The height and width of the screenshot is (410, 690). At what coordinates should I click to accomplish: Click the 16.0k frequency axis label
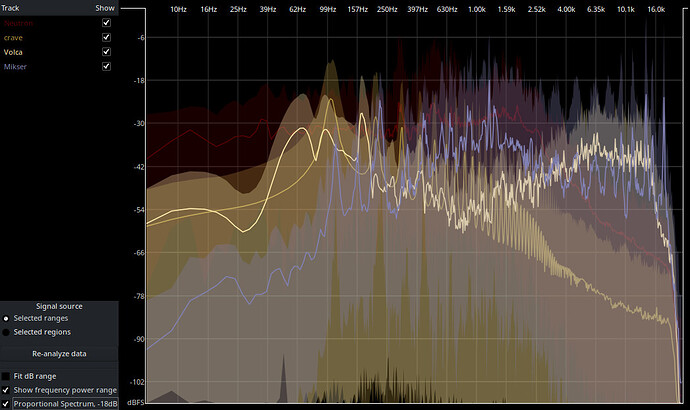tap(656, 9)
